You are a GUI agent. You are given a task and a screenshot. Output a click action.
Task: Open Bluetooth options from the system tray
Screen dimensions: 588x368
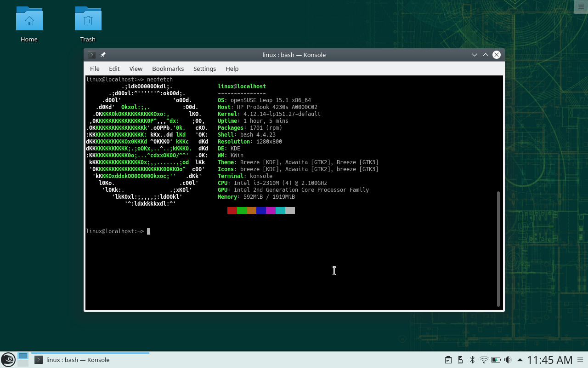click(472, 359)
